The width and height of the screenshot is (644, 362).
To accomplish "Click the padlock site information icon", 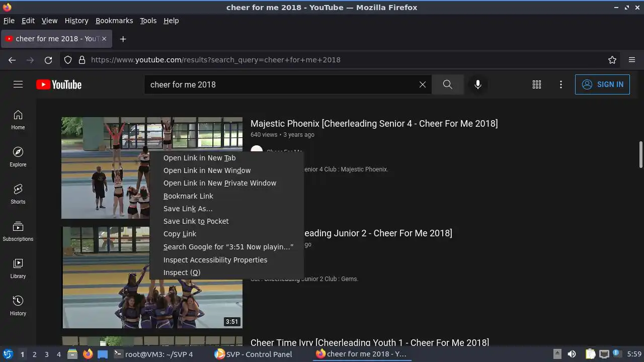I will pos(82,60).
